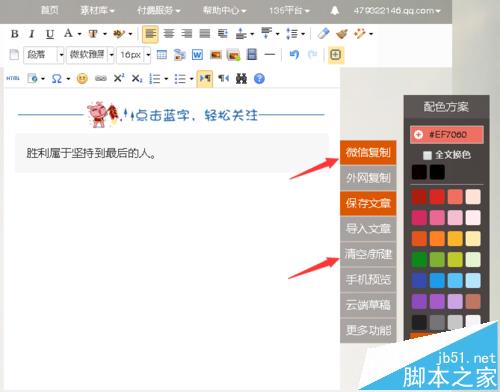The image size is (500, 392).
Task: Open the notification bell
Action: pos(335,10)
